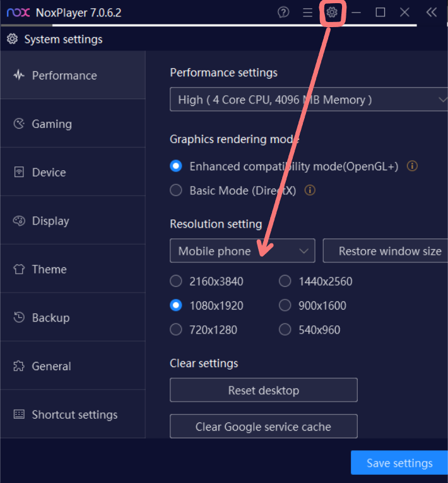Viewport: 448px width, 483px height.
Task: Click the Save settings button
Action: click(x=399, y=463)
